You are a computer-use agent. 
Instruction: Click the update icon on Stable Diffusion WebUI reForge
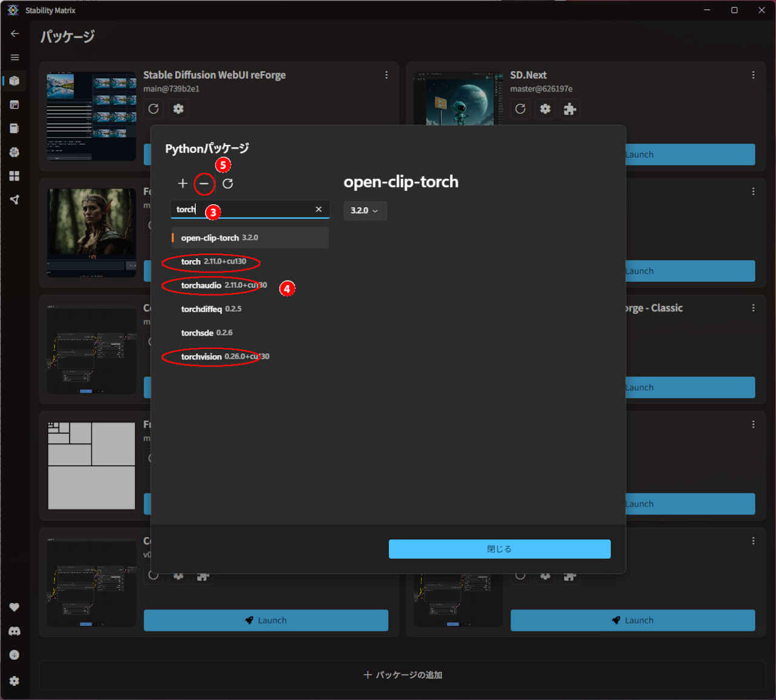coord(153,108)
